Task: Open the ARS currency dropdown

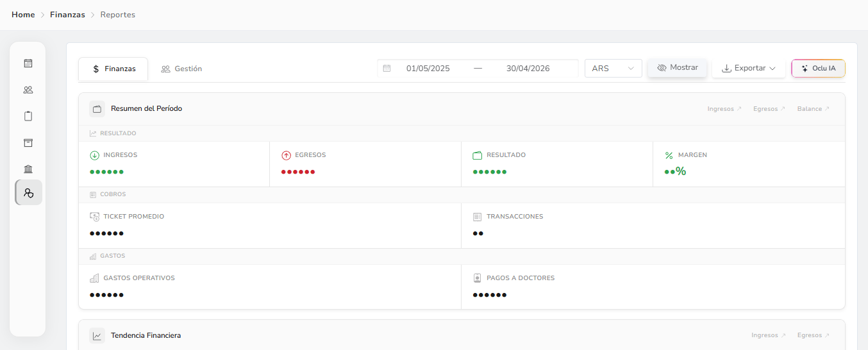Action: [613, 68]
